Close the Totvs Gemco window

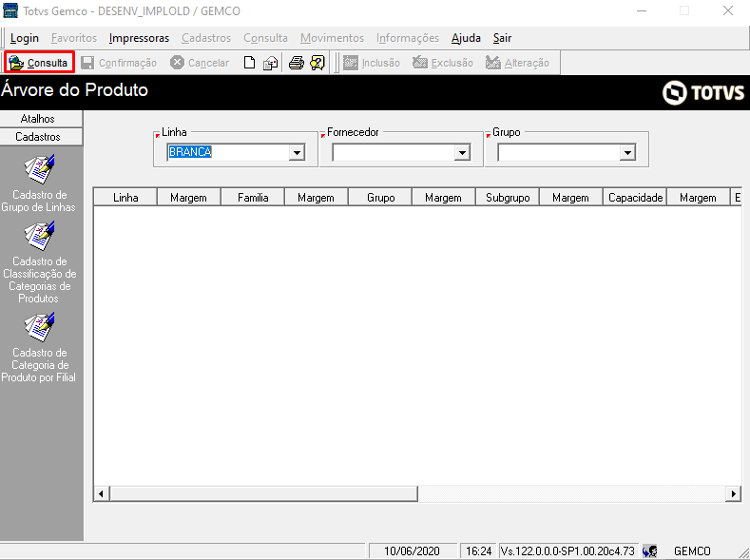[728, 10]
